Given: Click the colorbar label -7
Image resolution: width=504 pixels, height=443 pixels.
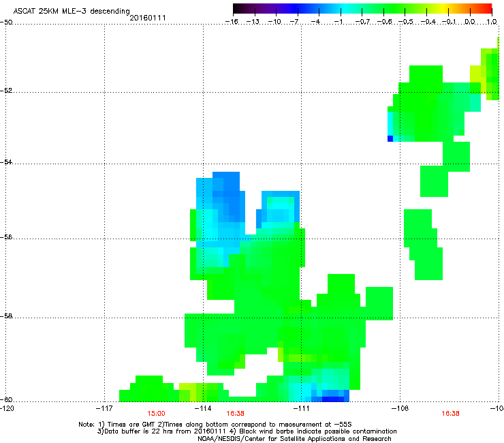Looking at the screenshot, I should (294, 22).
